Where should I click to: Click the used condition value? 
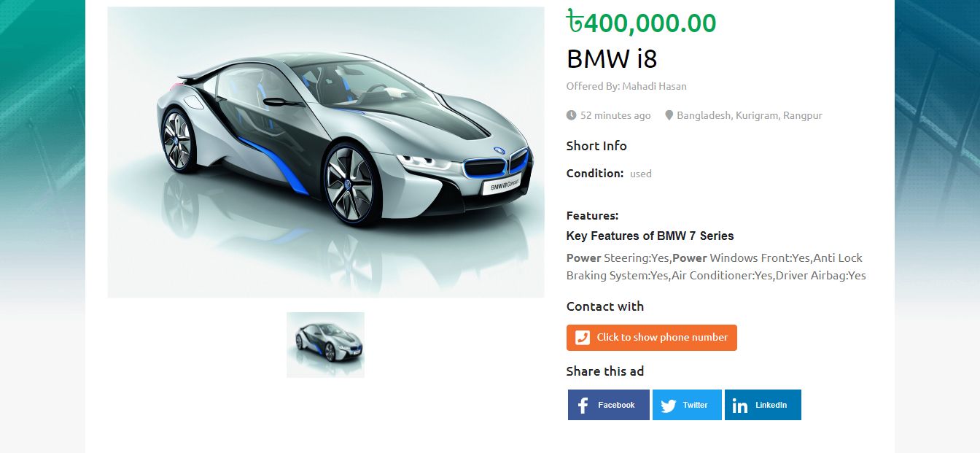click(641, 174)
